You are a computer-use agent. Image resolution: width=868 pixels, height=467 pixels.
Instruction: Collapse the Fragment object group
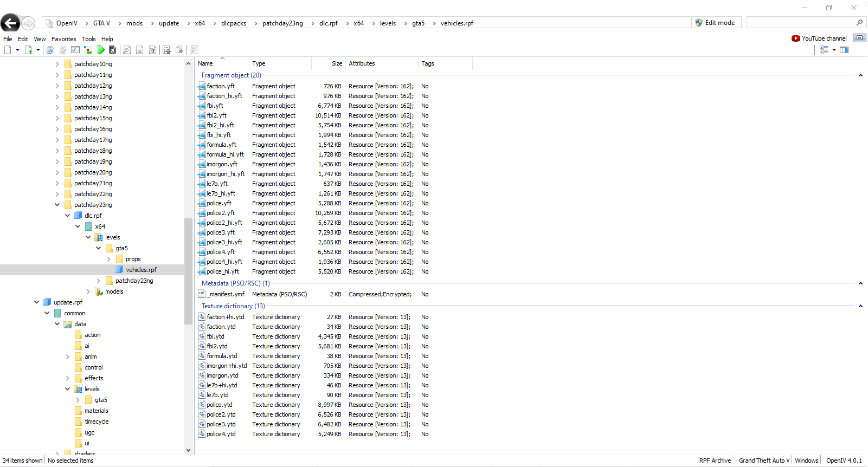click(860, 75)
